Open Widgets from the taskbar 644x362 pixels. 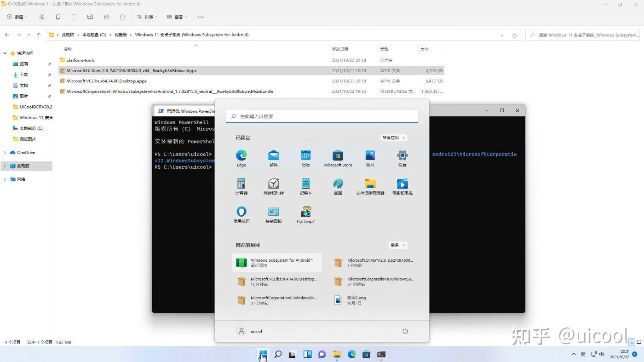click(307, 354)
